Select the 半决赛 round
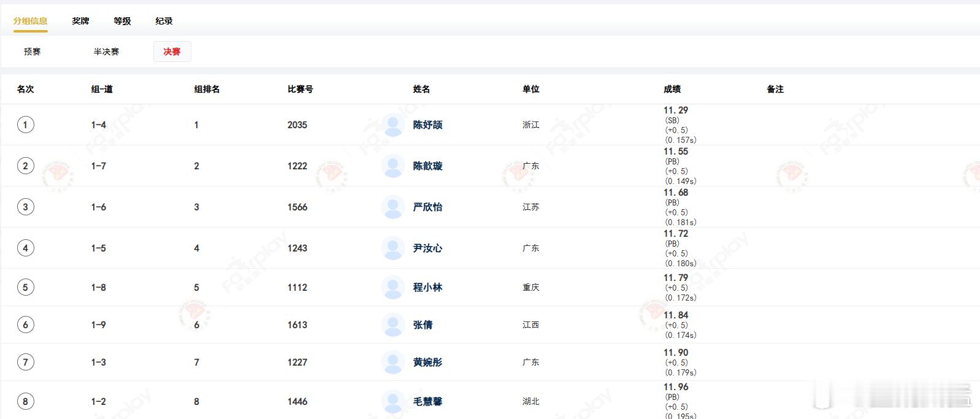The width and height of the screenshot is (980, 419). pos(106,52)
